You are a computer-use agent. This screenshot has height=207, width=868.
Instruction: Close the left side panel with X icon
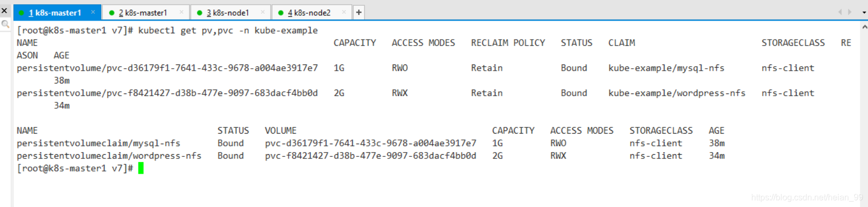[x=4, y=11]
